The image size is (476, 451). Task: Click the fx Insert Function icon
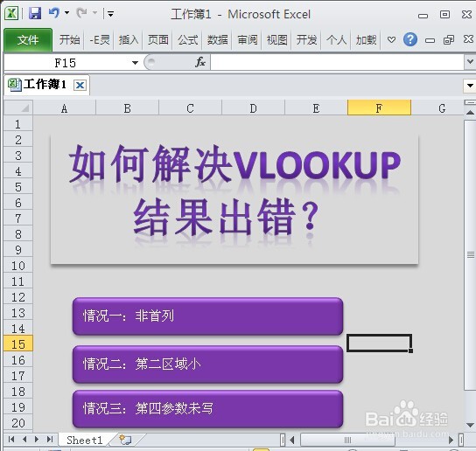[200, 62]
